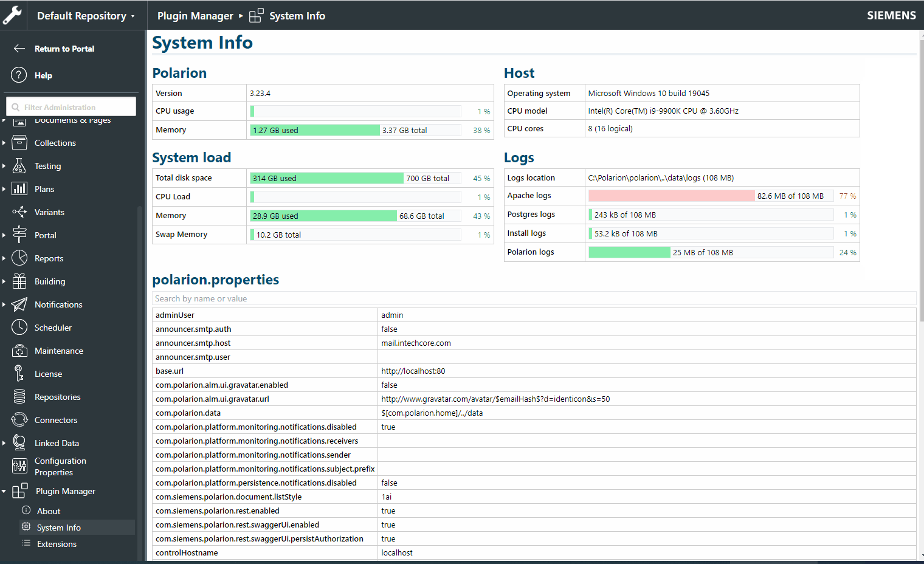Viewport: 924px width, 564px height.
Task: Click the Variants branching icon
Action: 19,212
